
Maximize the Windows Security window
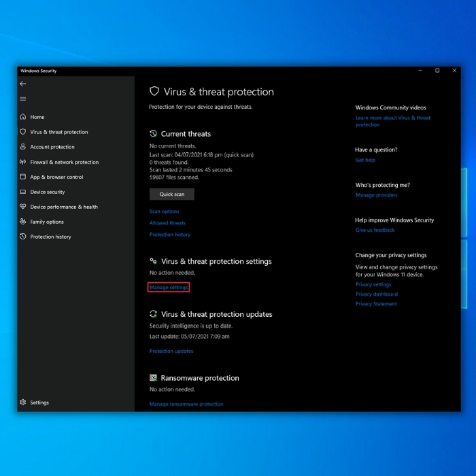click(437, 71)
